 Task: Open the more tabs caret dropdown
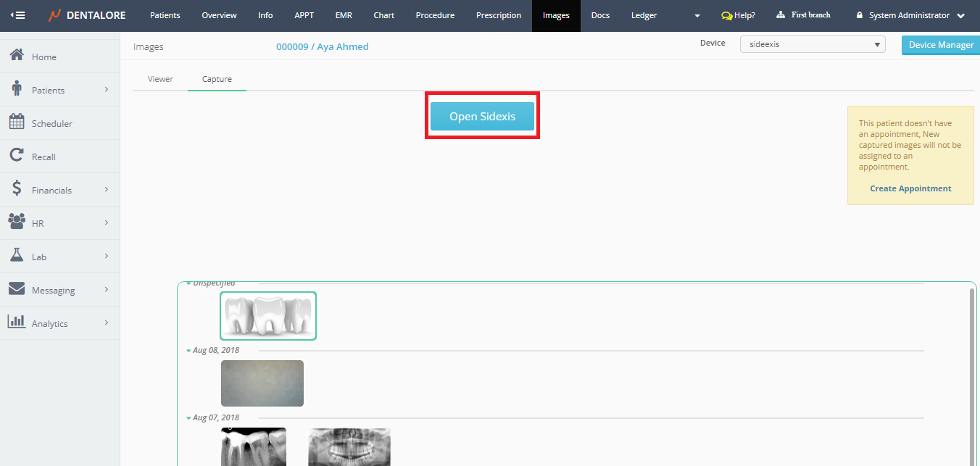point(697,16)
